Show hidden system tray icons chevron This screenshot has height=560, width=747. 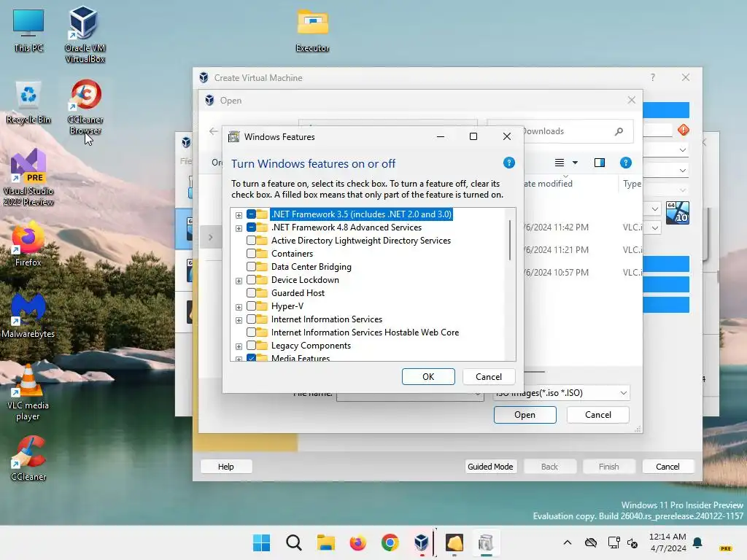click(567, 542)
